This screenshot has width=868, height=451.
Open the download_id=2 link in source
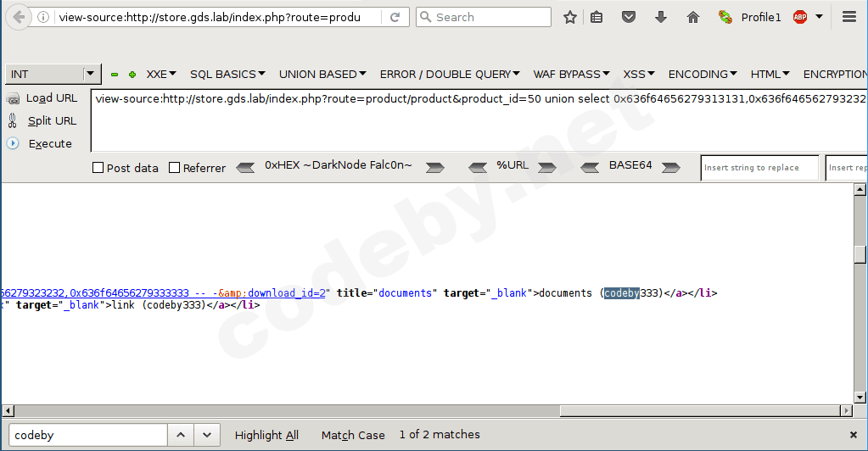pos(286,293)
